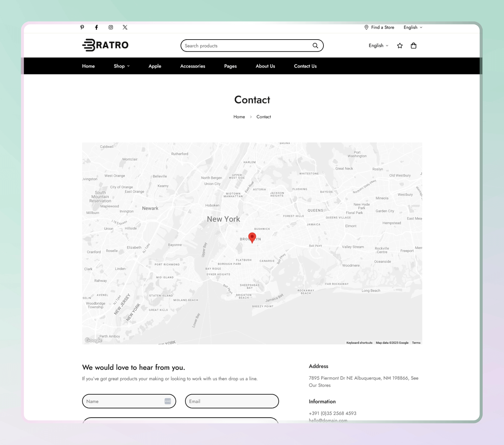Screen dimensions: 504x445
Task: Focus the Search products field
Action: click(x=252, y=46)
